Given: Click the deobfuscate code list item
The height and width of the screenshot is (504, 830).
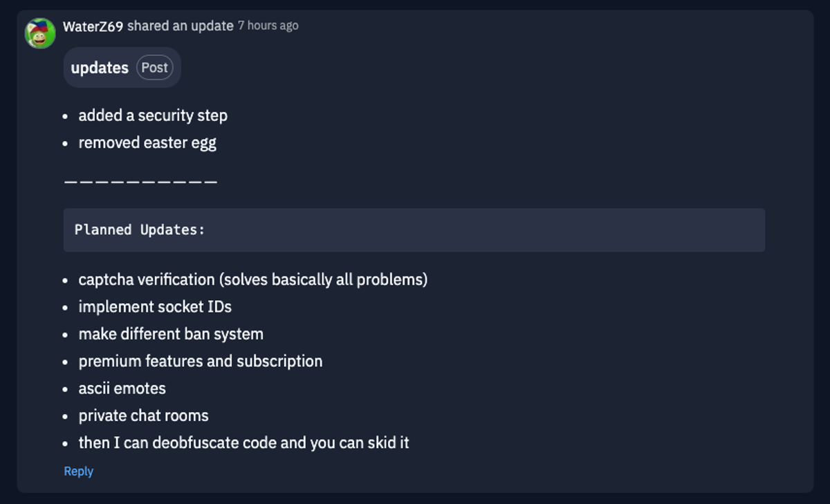Looking at the screenshot, I should click(243, 443).
